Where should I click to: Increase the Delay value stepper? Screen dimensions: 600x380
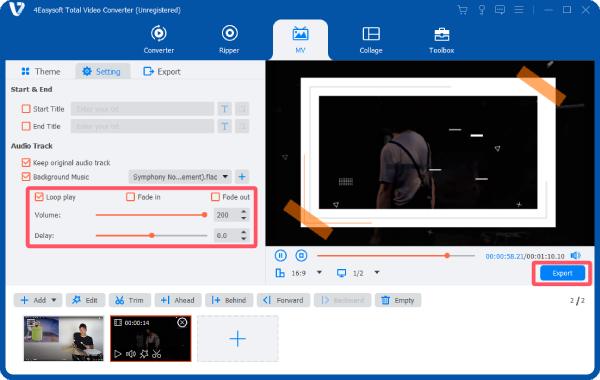click(x=244, y=232)
